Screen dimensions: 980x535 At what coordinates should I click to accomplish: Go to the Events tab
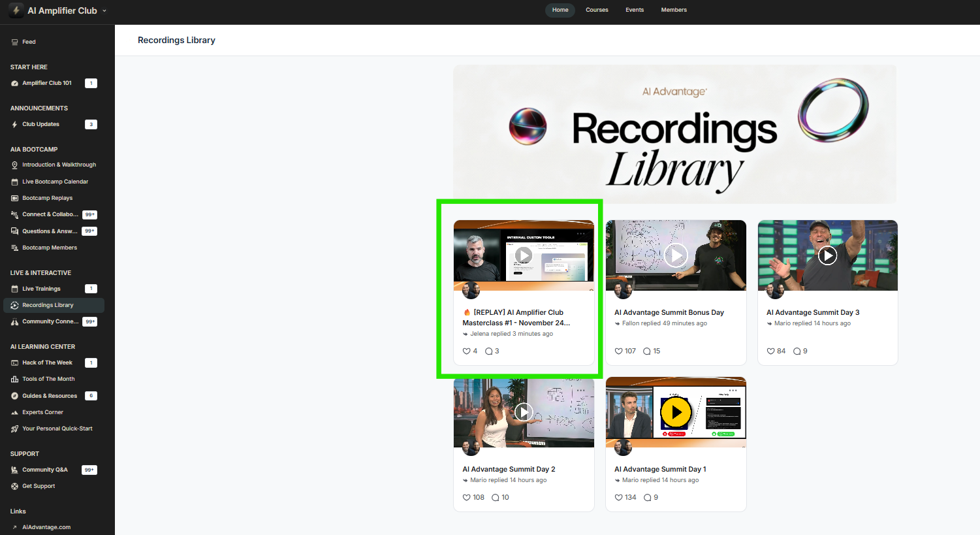[635, 10]
